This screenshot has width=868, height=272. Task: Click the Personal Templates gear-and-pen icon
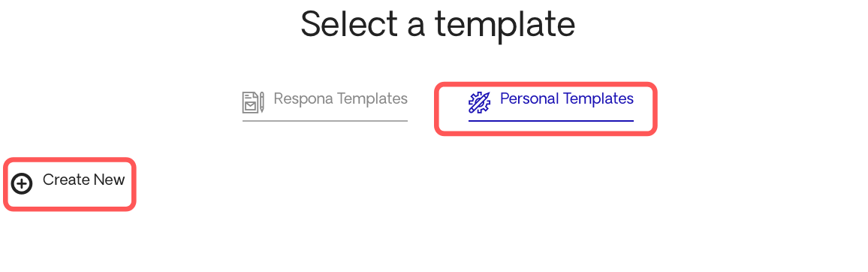point(479,103)
